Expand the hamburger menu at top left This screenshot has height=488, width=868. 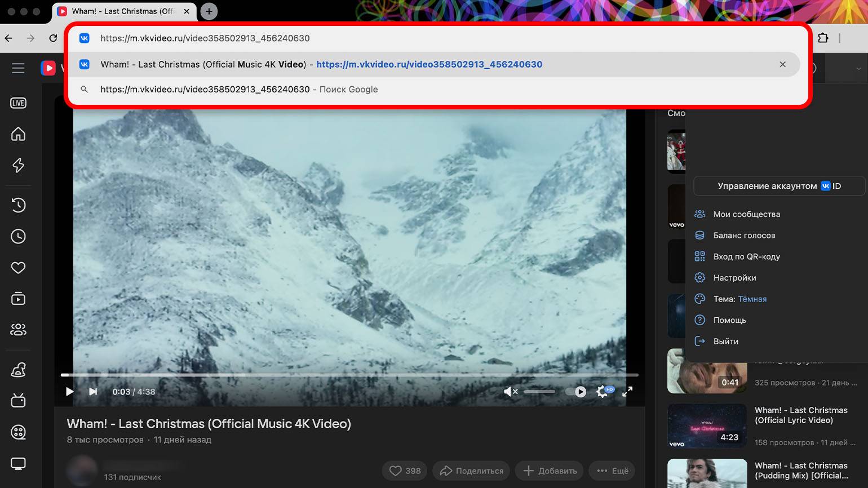click(x=18, y=68)
